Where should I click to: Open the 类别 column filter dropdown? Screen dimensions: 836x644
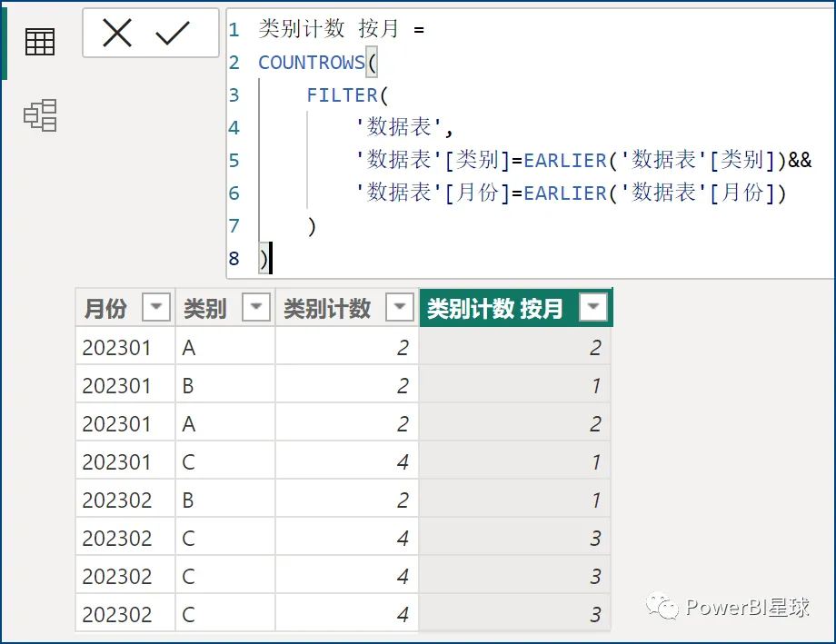(x=256, y=306)
